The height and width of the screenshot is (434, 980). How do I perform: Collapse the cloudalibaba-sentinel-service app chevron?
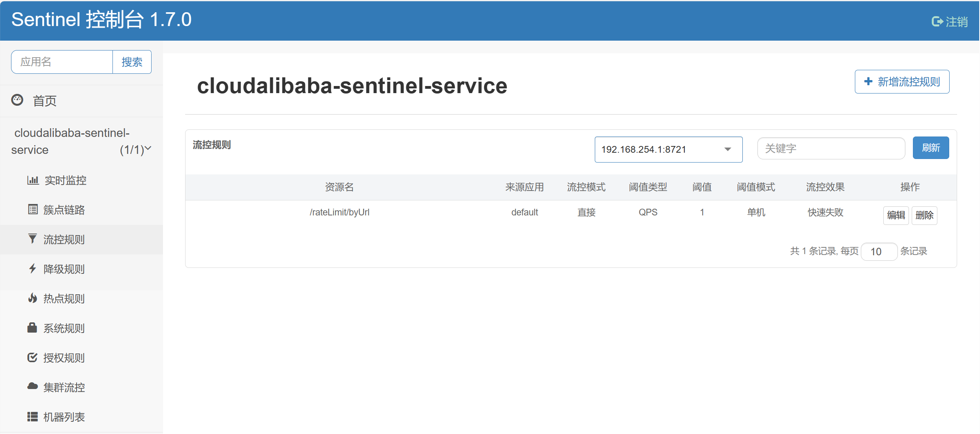148,148
